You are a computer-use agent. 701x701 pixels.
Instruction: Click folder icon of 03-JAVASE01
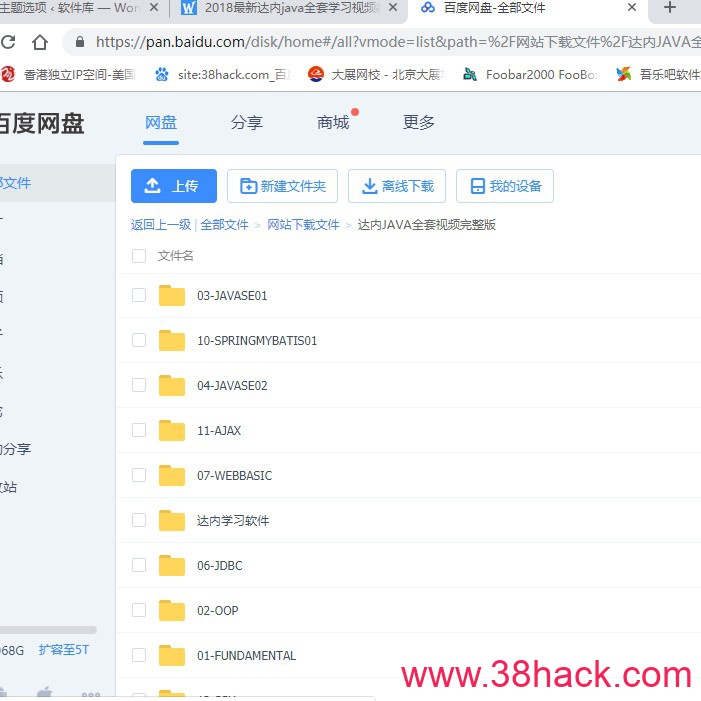172,296
